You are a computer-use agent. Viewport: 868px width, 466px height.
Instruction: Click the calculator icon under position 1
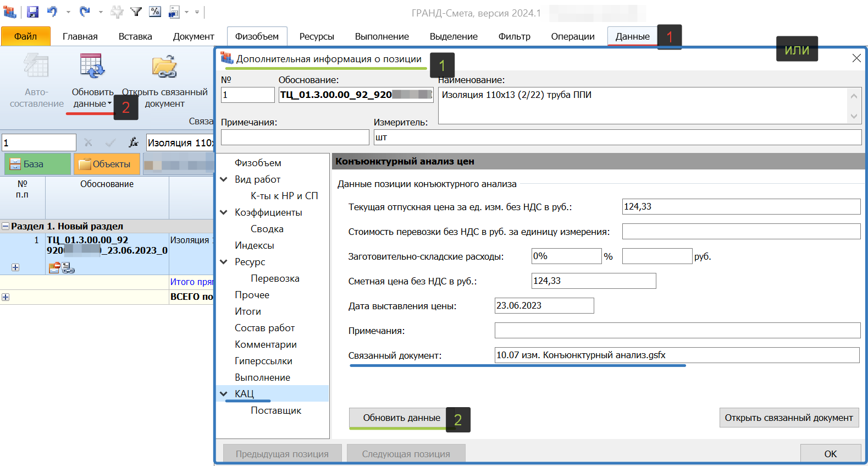pyautogui.click(x=68, y=268)
